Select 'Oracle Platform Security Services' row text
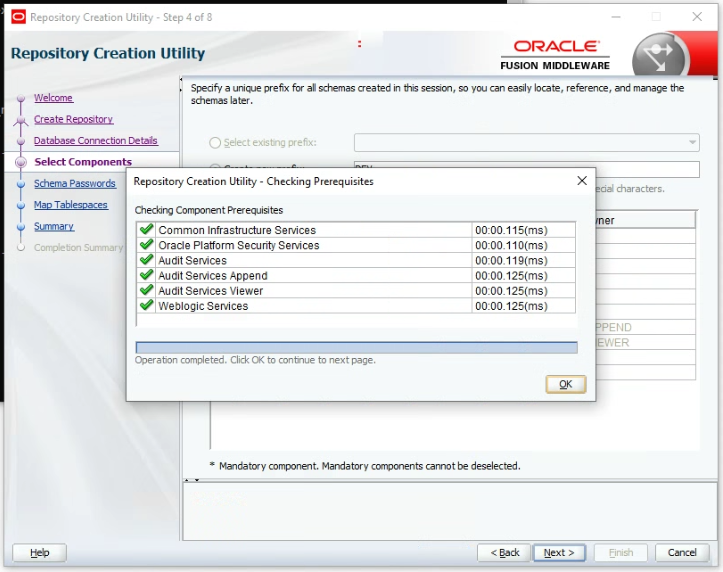Image resolution: width=723 pixels, height=572 pixels. tap(238, 245)
